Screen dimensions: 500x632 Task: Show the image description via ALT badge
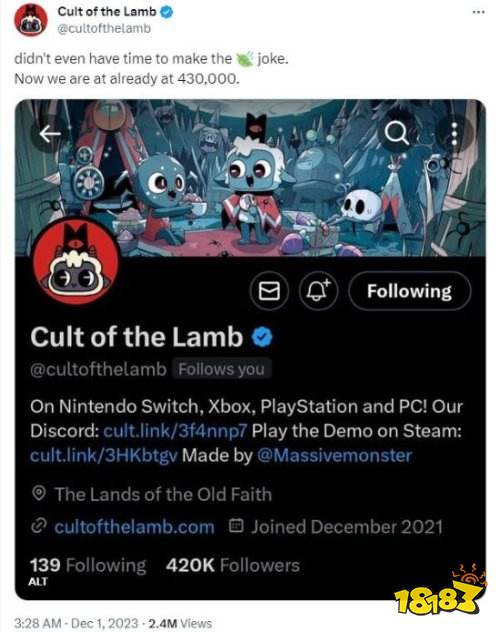tap(38, 582)
